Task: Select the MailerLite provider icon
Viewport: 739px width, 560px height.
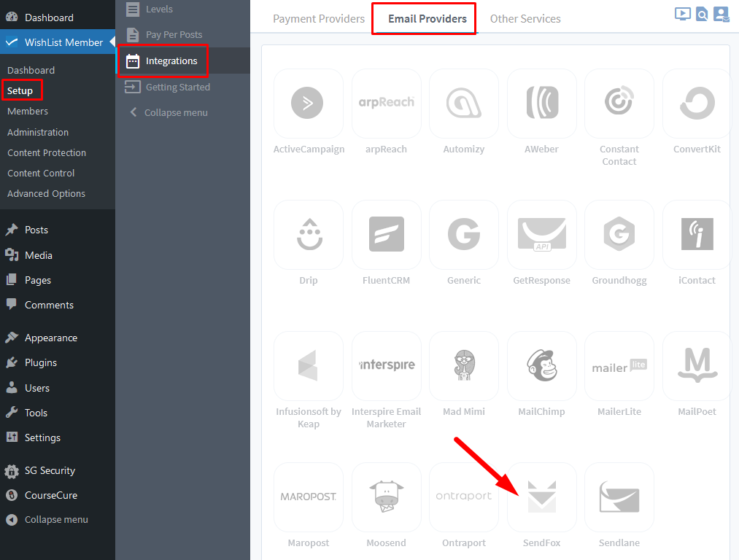Action: (619, 366)
